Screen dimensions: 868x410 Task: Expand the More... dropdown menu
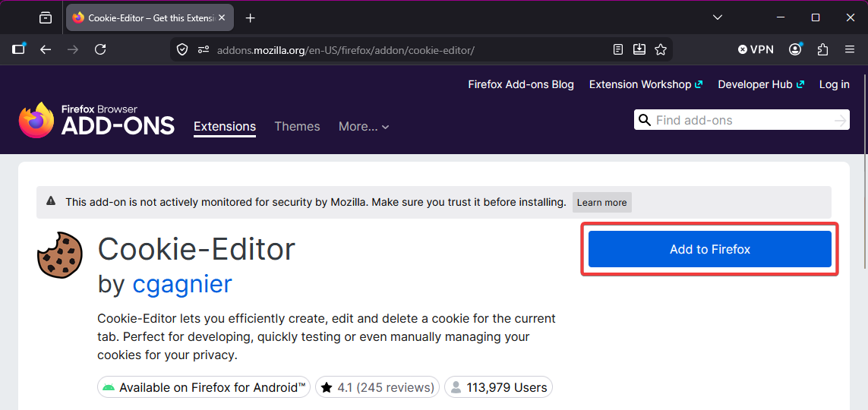pyautogui.click(x=364, y=127)
